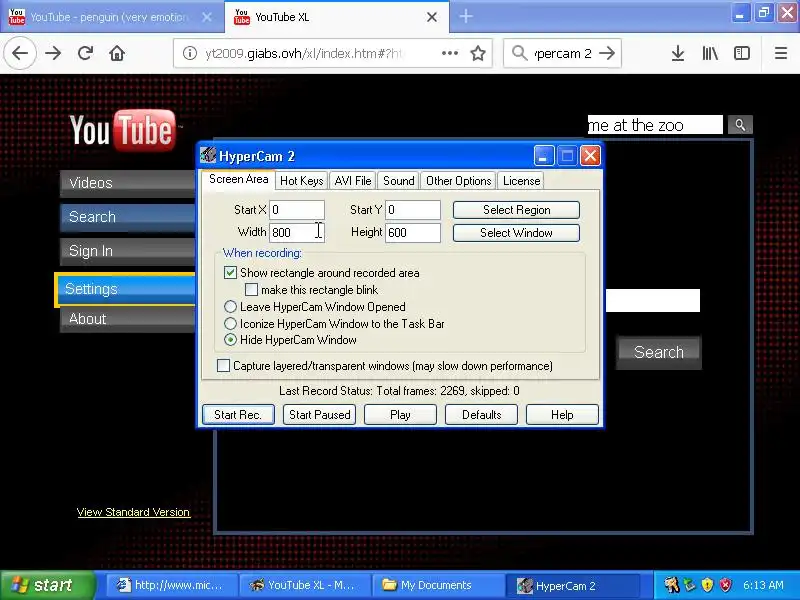Screen dimensions: 800x600
Task: Enable Capture layered/transparent windows
Action: (223, 365)
